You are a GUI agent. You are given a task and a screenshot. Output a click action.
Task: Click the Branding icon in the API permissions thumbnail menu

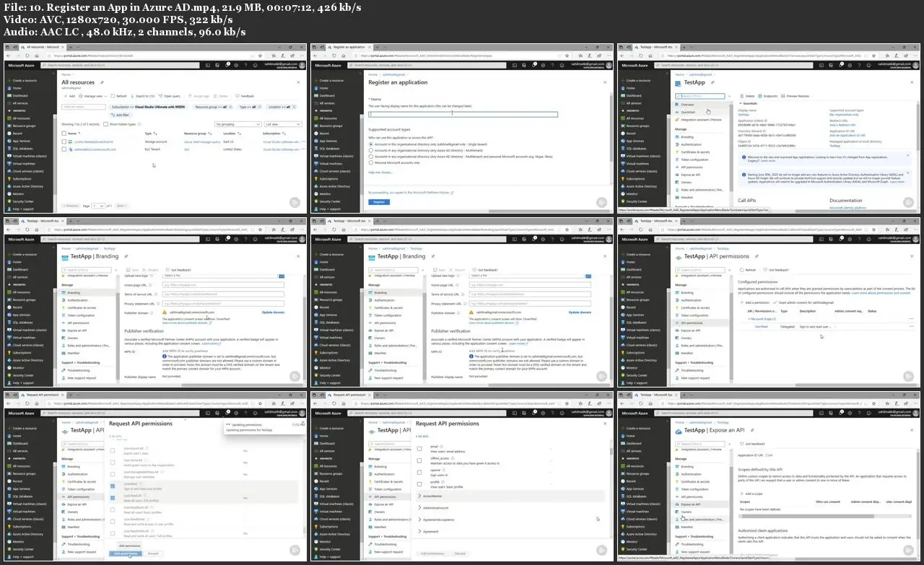(x=677, y=292)
